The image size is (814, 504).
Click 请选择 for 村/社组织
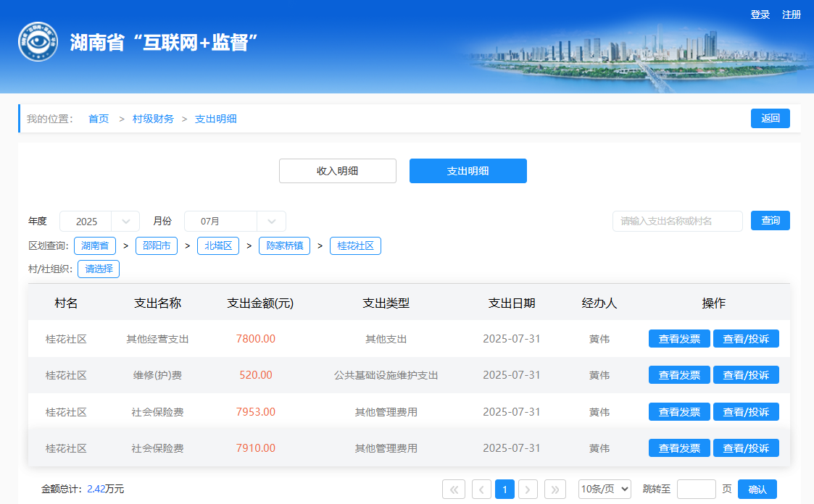click(x=99, y=269)
